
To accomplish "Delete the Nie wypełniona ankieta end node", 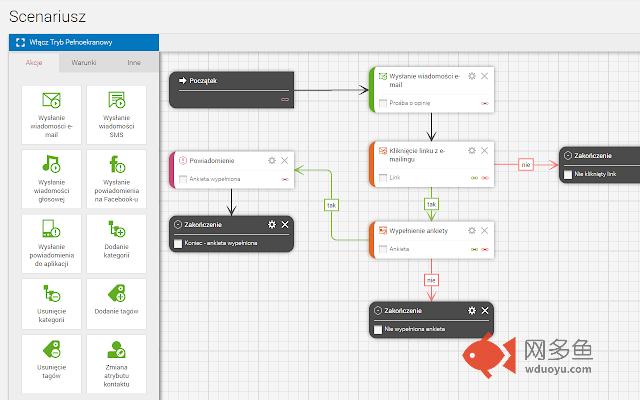I will 485,311.
